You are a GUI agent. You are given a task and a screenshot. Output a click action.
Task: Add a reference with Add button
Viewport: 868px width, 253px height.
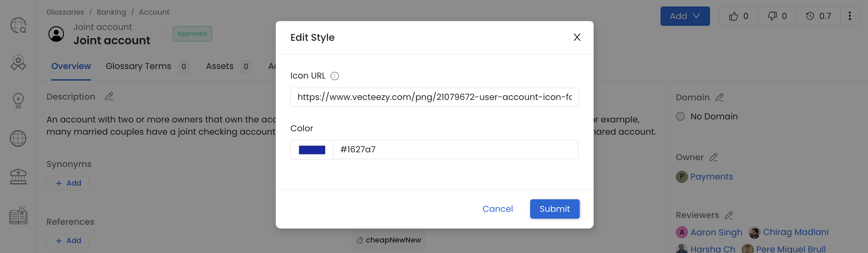68,241
